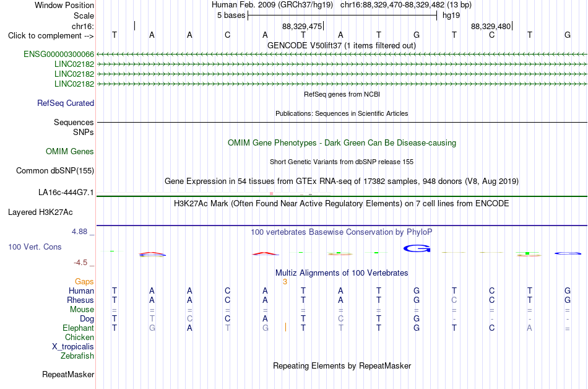Screen dimensions: 588x389
Task: Click the pink GTEx expression bar
Action: [272, 193]
